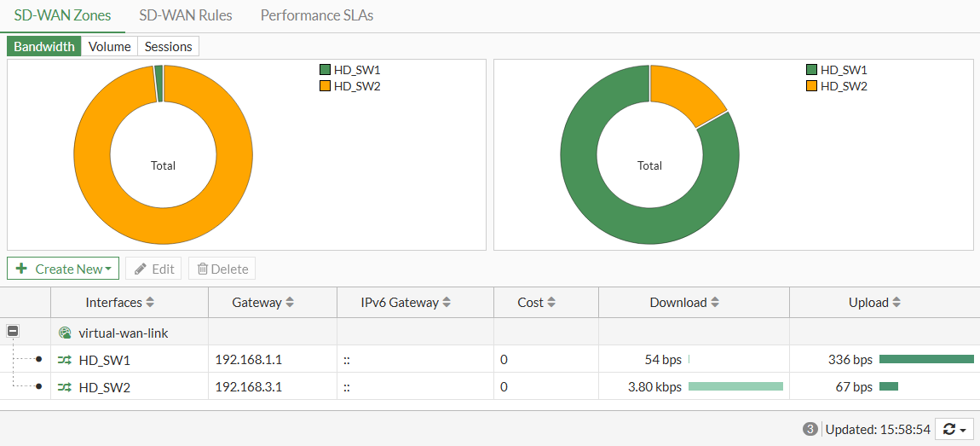Open the Create New dropdown
Image resolution: width=980 pixels, height=446 pixels.
[x=63, y=269]
